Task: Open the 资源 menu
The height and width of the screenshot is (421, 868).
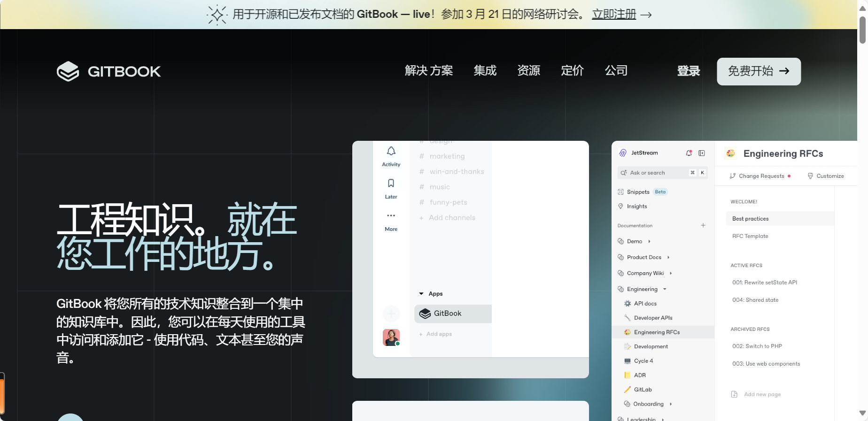Action: 529,71
